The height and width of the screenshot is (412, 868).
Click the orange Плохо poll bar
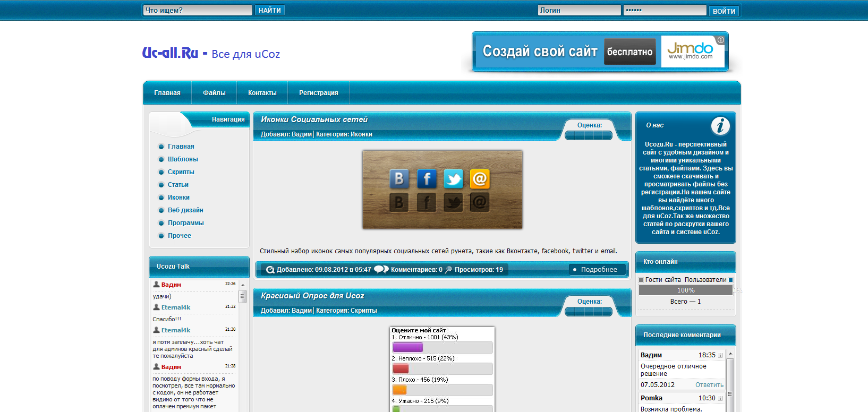399,390
